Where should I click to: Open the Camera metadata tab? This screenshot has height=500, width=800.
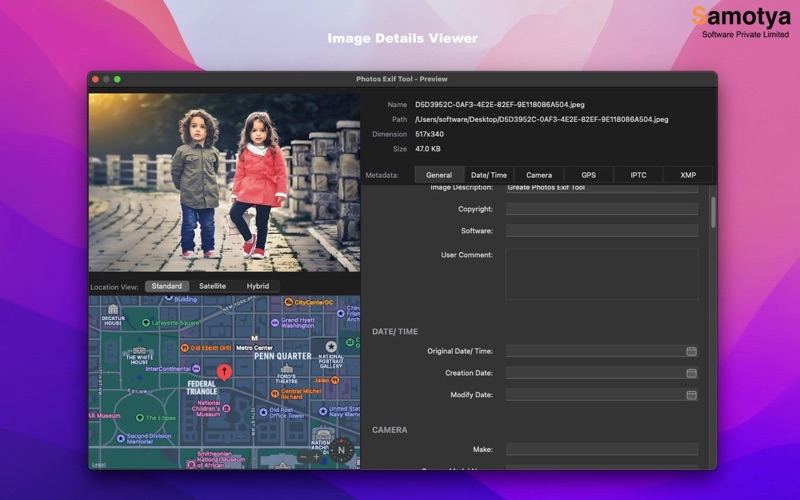click(x=539, y=175)
